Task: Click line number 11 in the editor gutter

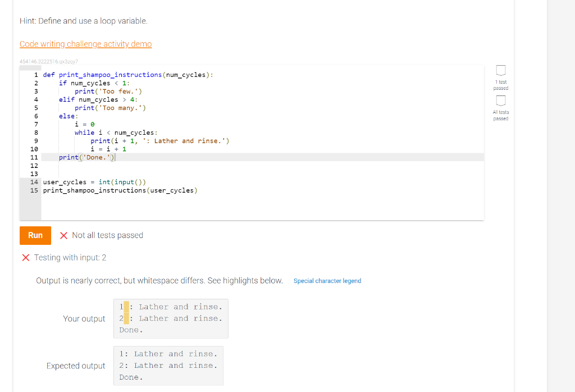Action: click(34, 157)
